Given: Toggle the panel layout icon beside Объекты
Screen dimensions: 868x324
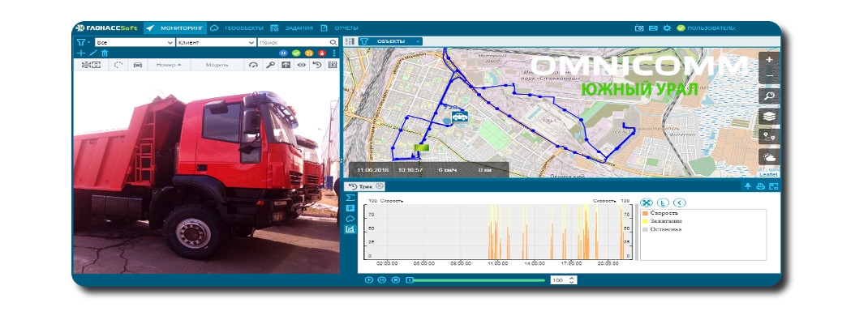Looking at the screenshot, I should [x=350, y=41].
